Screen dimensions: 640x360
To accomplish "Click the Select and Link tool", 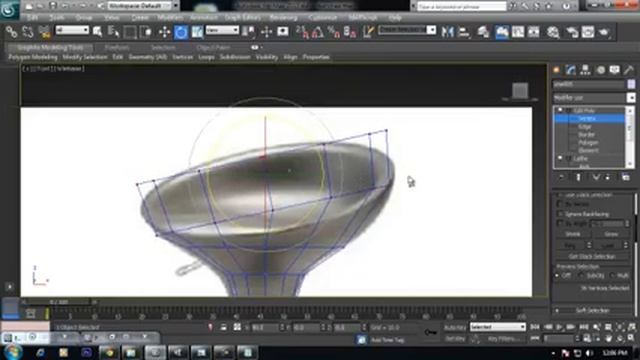I will pyautogui.click(x=11, y=32).
